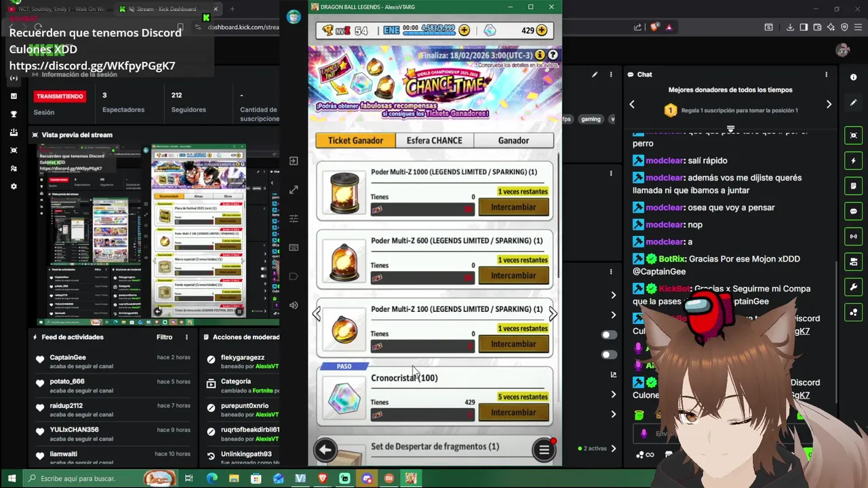Go back with the game's back arrow
Image resolution: width=868 pixels, height=488 pixels.
click(x=325, y=449)
